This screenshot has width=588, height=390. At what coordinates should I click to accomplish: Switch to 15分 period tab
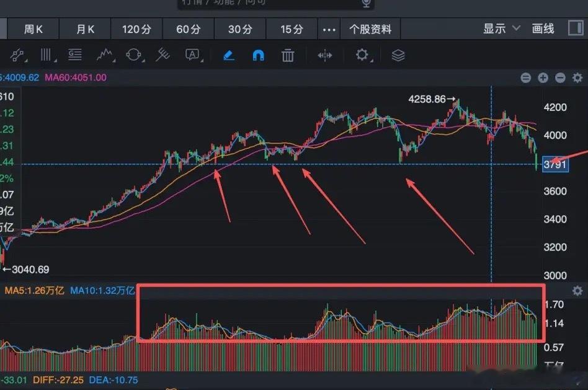click(x=292, y=29)
